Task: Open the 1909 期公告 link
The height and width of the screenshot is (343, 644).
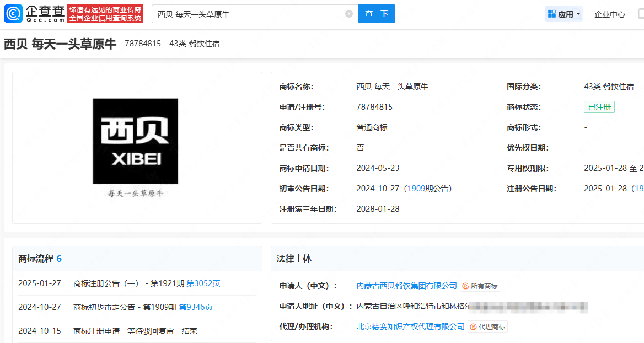Action: [x=416, y=189]
